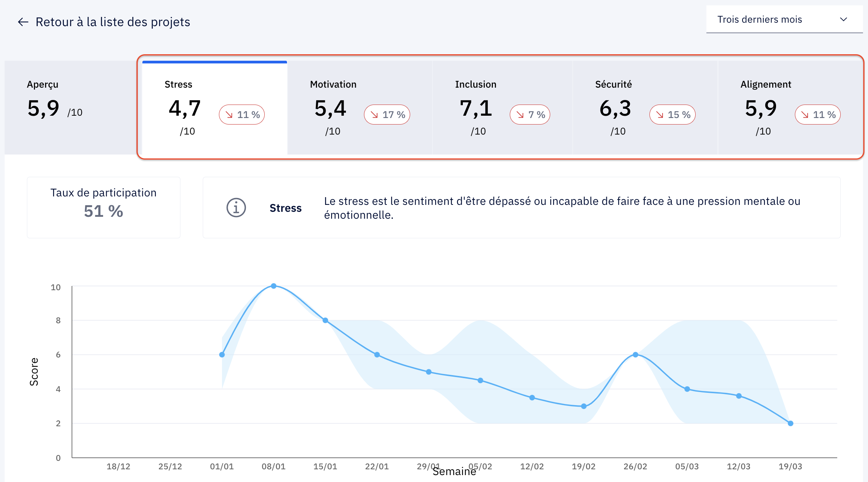The height and width of the screenshot is (482, 868).
Task: Click the chart data point for 01/01
Action: point(222,354)
